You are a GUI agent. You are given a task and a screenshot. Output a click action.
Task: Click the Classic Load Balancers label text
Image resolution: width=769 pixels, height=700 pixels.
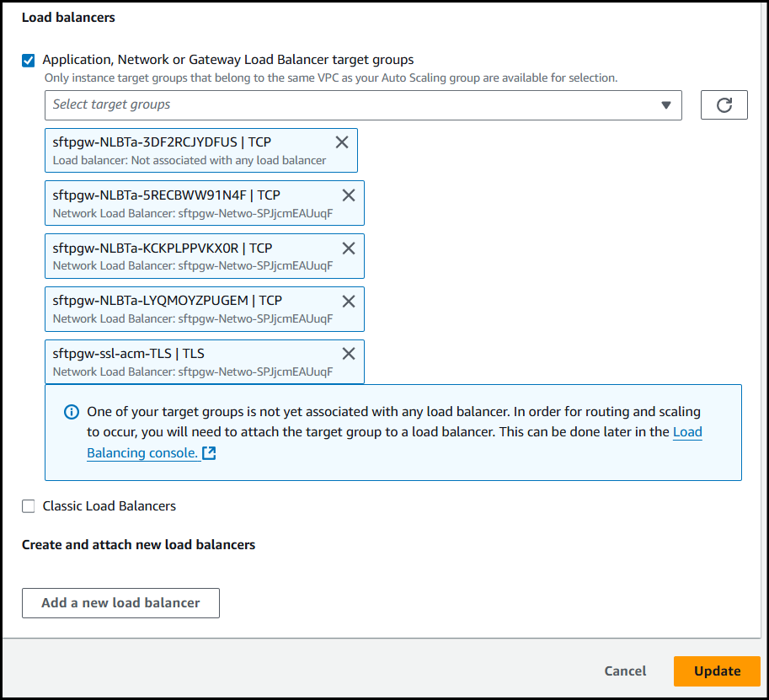(109, 506)
